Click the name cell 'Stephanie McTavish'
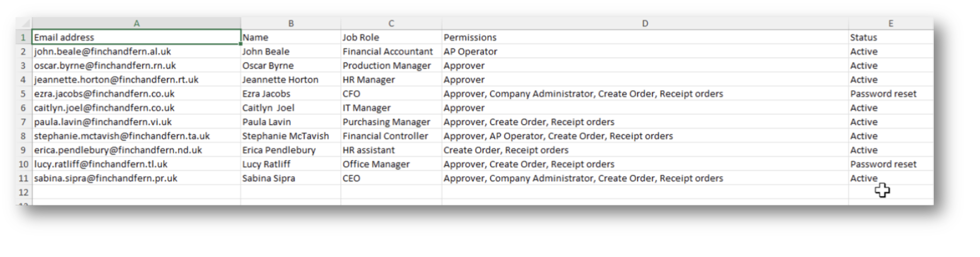This screenshot has height=257, width=980. [x=290, y=136]
